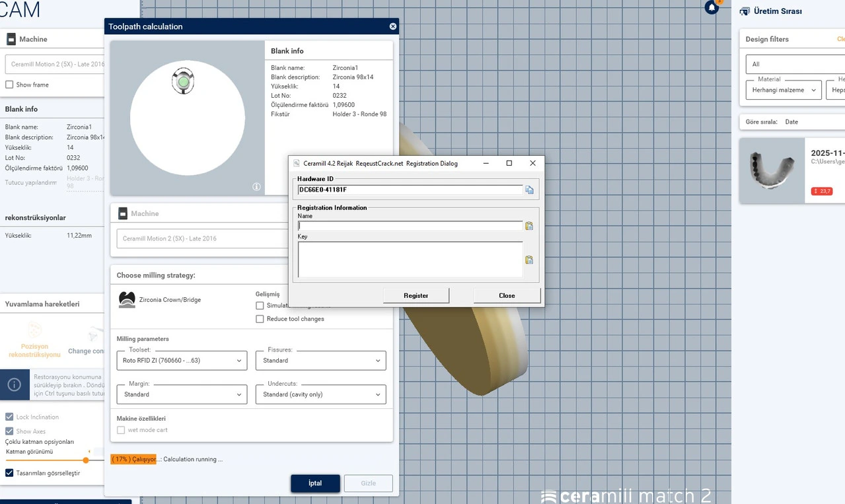Click the Register button
The height and width of the screenshot is (504, 845).
click(x=416, y=295)
